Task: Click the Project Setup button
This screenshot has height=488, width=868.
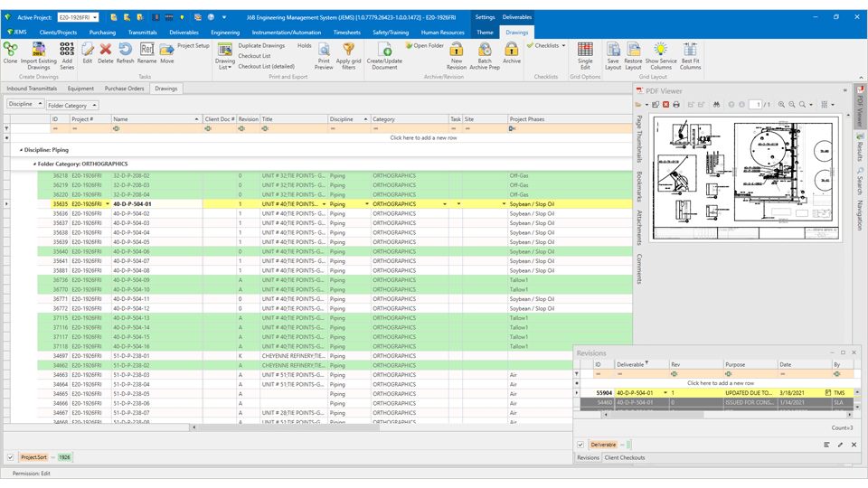Action: tap(193, 45)
